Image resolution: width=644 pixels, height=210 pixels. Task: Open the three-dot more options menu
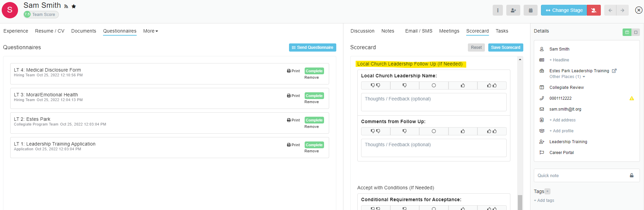497,11
